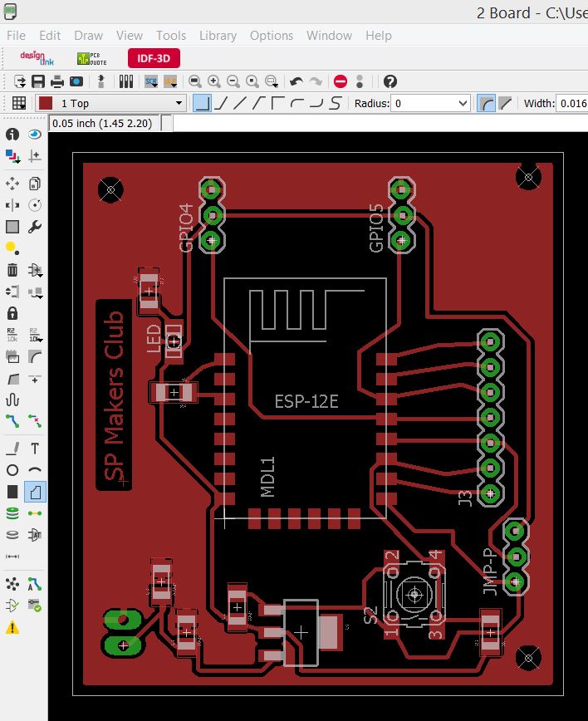Select the Arc tool

[x=35, y=470]
